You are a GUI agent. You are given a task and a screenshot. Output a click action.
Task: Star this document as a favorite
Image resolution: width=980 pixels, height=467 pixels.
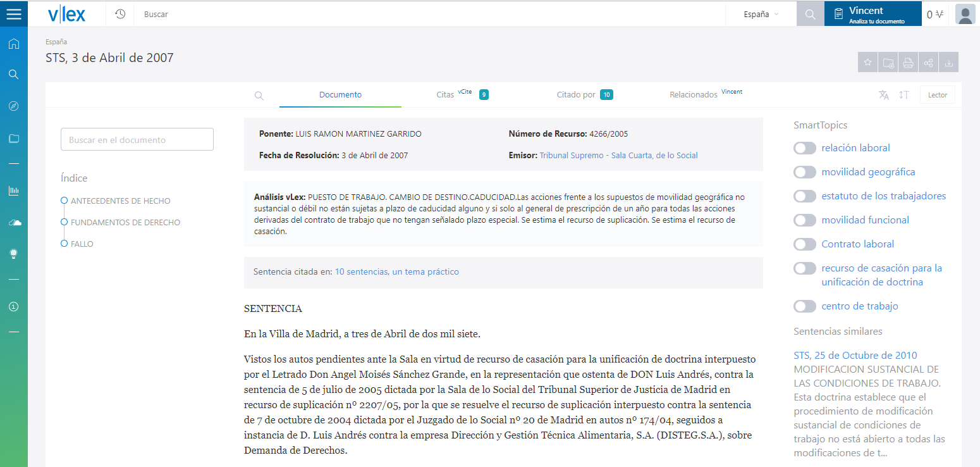tap(867, 62)
